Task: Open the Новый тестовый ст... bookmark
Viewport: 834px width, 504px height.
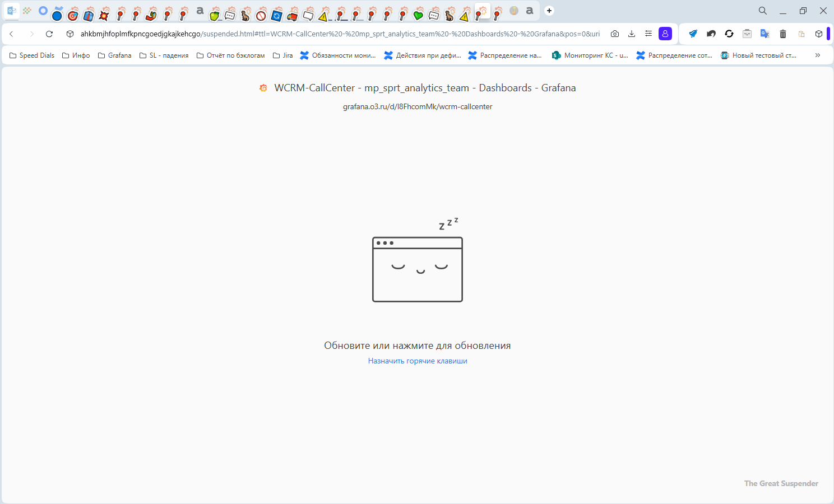Action: [x=758, y=55]
